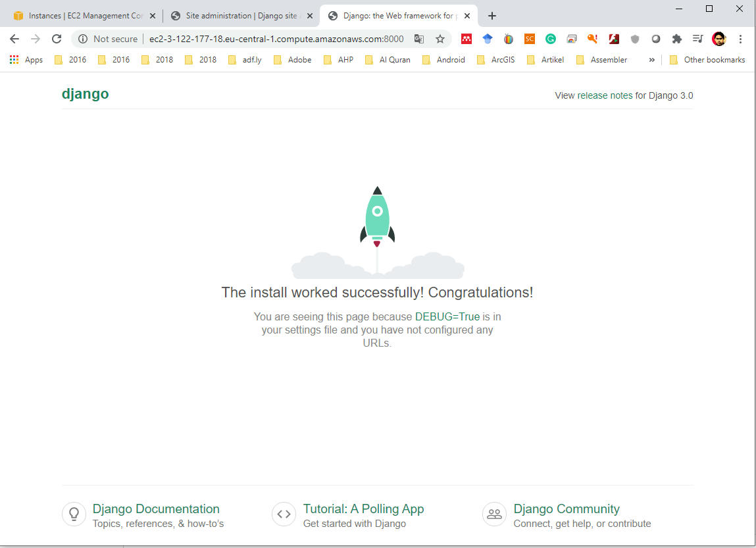Open the Assembler bookmark folder
This screenshot has height=548, width=756.
pos(602,60)
